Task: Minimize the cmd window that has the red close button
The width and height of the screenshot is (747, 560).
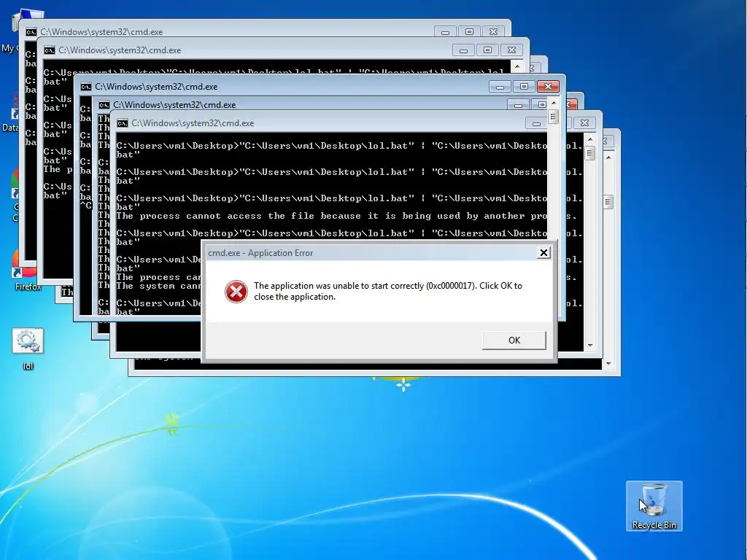Action: click(500, 87)
